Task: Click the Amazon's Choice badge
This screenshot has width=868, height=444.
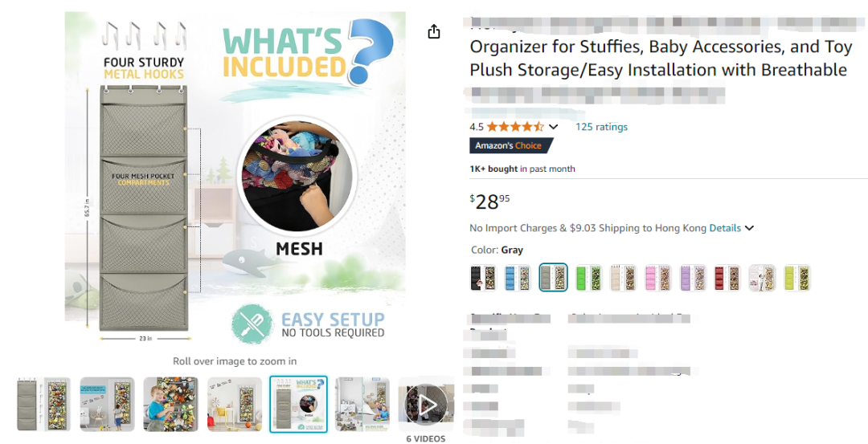Action: pos(511,146)
